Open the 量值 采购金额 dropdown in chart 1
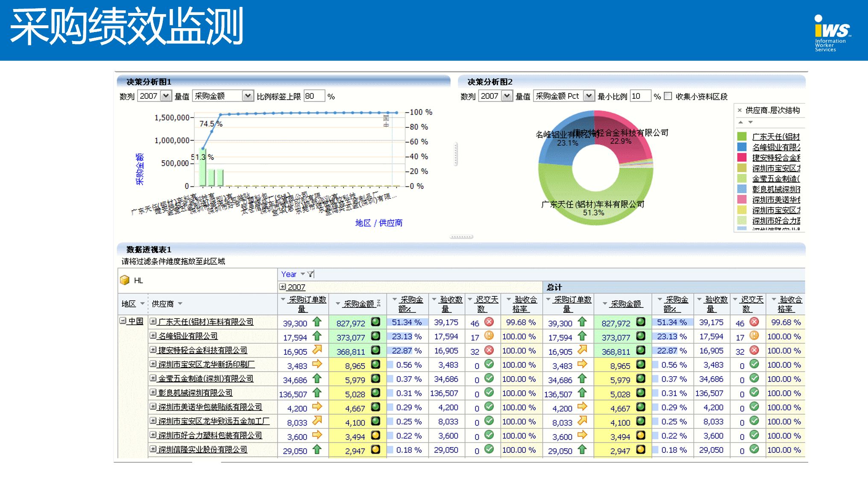The width and height of the screenshot is (868, 478). (248, 96)
